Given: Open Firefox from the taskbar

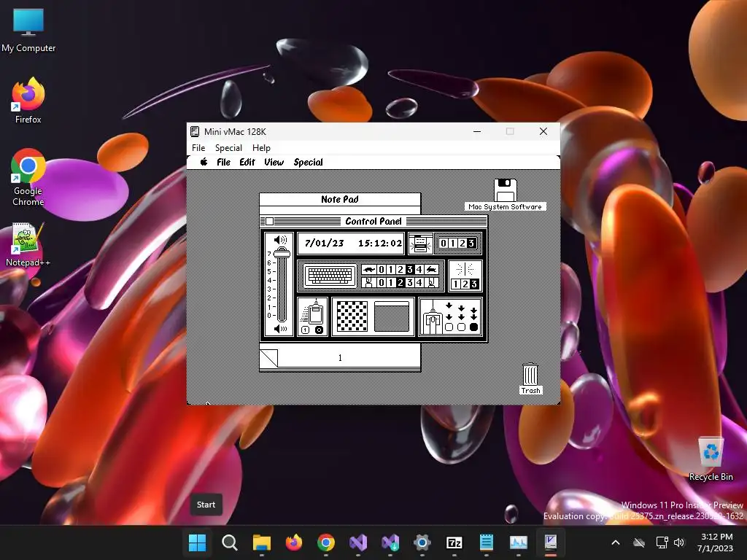Looking at the screenshot, I should point(294,542).
